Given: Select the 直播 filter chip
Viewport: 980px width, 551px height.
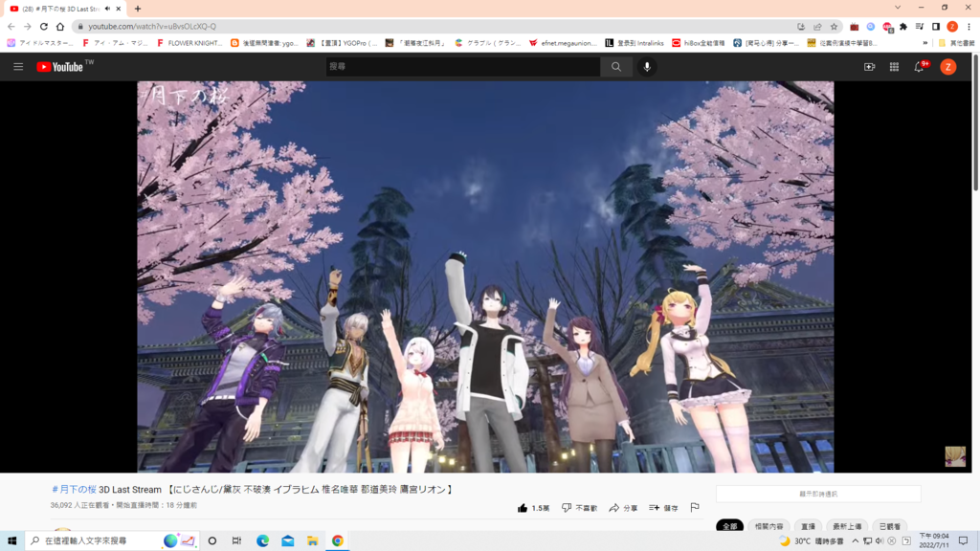Looking at the screenshot, I should [x=808, y=526].
